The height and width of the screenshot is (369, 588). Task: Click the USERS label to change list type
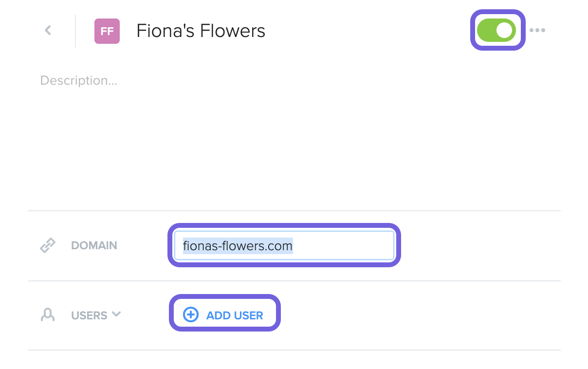click(x=89, y=315)
